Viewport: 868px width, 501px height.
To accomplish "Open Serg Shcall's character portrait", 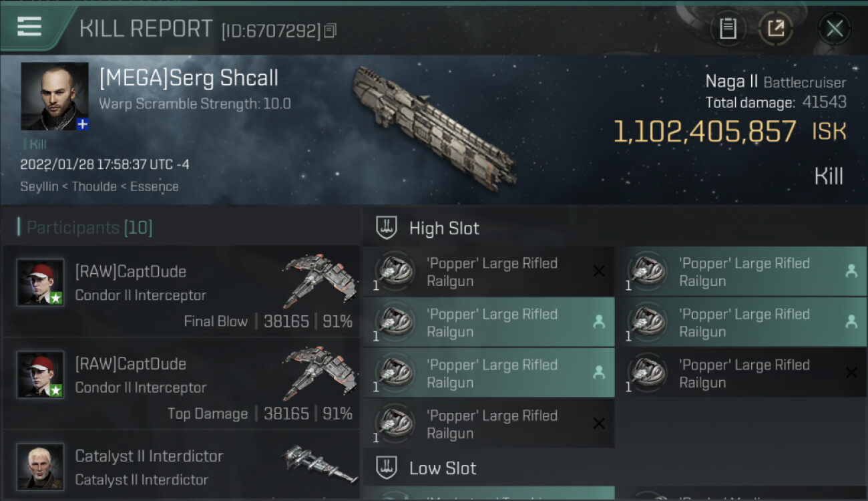I will (54, 96).
